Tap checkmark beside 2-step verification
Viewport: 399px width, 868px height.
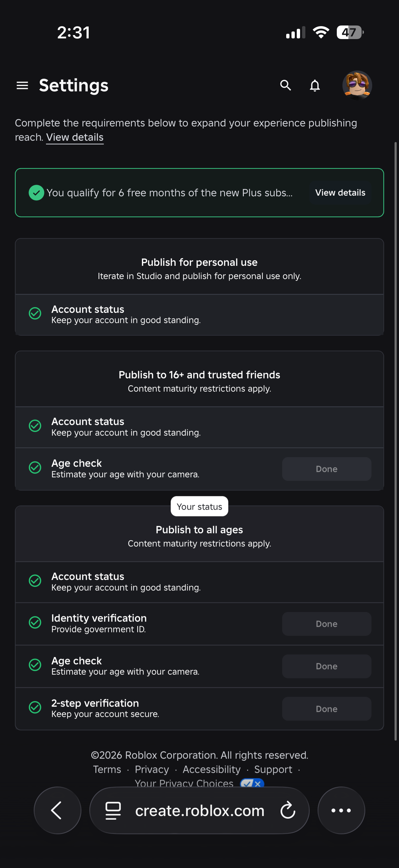[35, 708]
